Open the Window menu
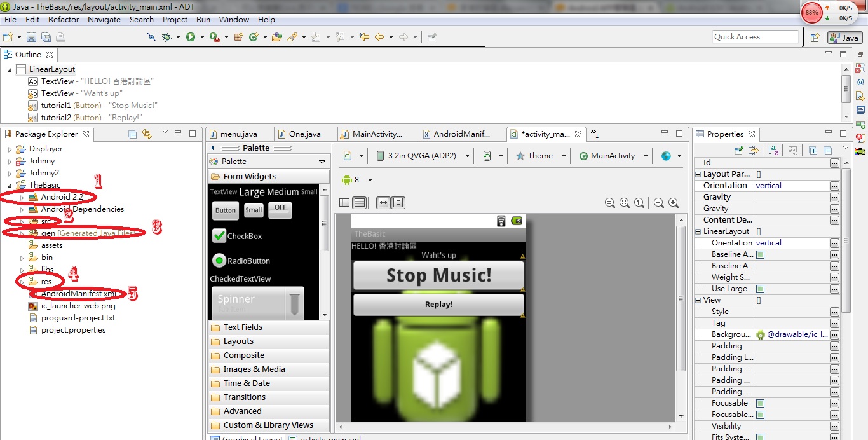The image size is (868, 440). coord(234,20)
